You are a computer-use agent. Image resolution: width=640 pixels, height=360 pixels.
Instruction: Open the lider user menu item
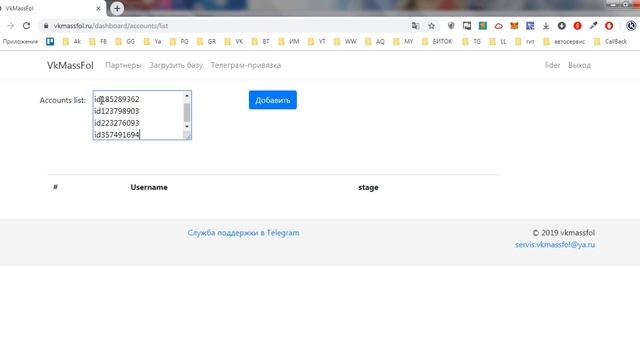[x=552, y=65]
